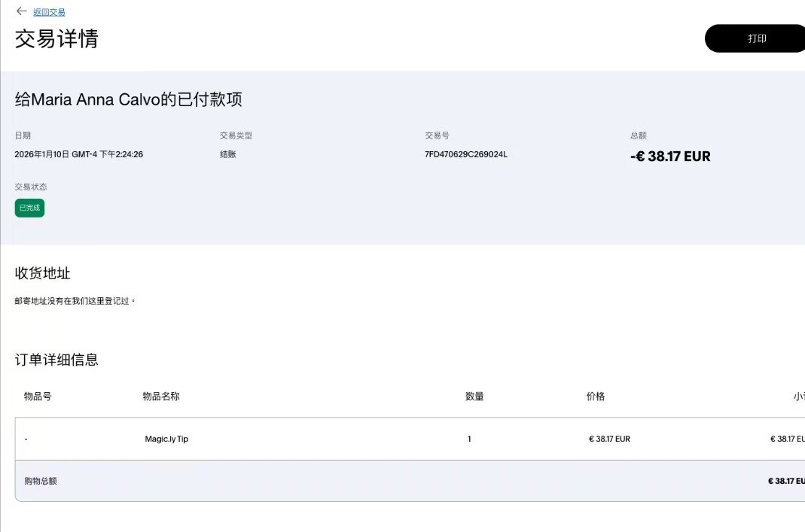Click the 物品名称 column header
Viewport: 805px width, 532px height.
pyautogui.click(x=161, y=396)
